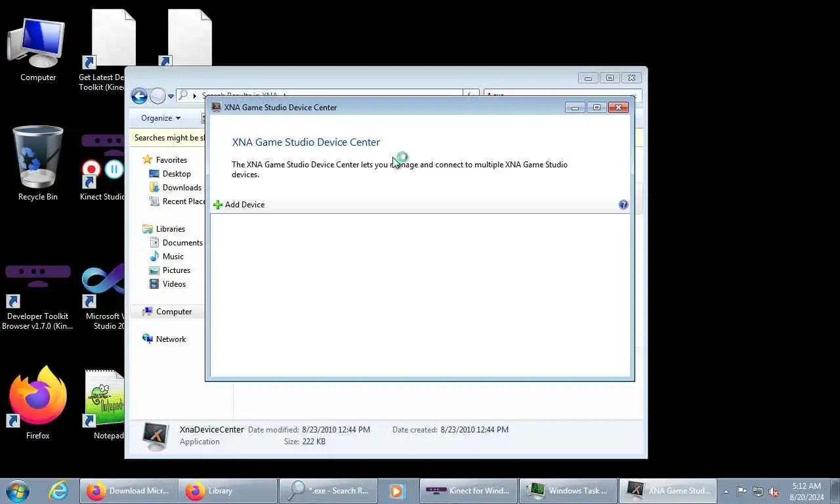Open the blue help icon in Device Center
Viewport: 840px width, 504px height.
point(623,205)
